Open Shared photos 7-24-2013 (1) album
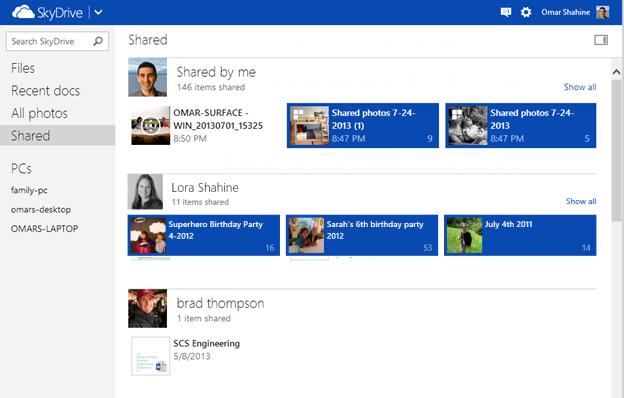The image size is (624, 398). (363, 125)
